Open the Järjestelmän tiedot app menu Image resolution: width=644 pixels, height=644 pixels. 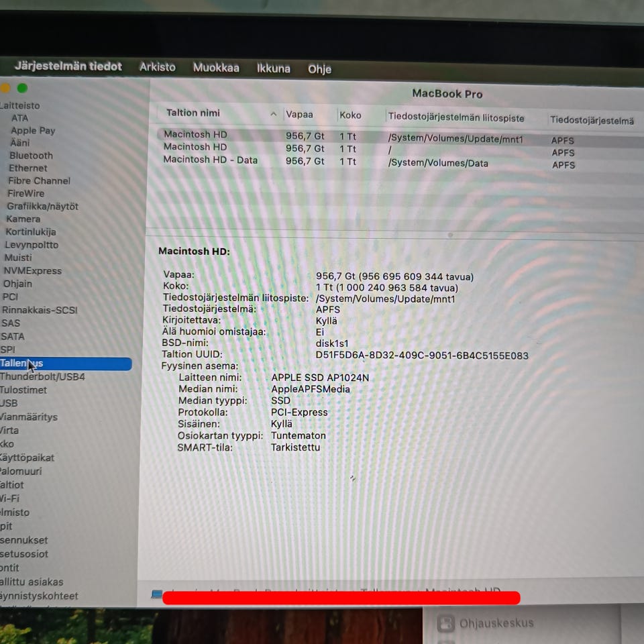pyautogui.click(x=68, y=66)
